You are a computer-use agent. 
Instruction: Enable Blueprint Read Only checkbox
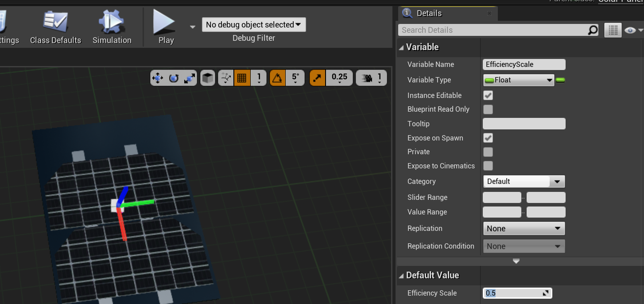pyautogui.click(x=488, y=109)
